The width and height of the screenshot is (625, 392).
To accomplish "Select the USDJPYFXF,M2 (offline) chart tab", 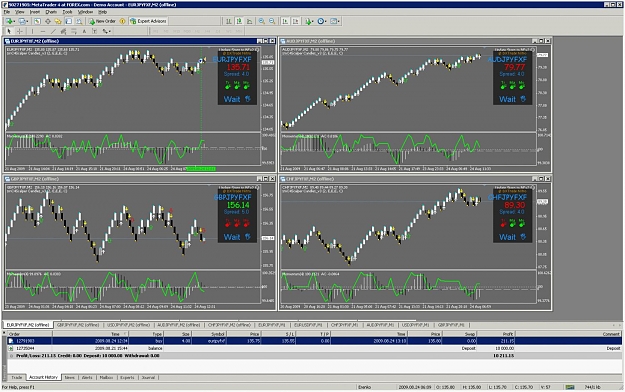I will click(x=128, y=325).
